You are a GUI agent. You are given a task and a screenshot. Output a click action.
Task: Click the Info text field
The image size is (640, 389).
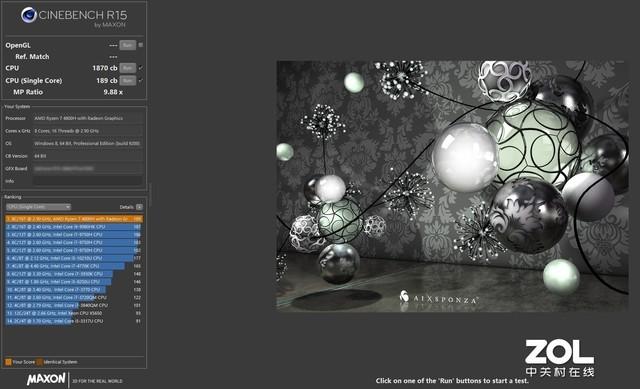pyautogui.click(x=88, y=181)
